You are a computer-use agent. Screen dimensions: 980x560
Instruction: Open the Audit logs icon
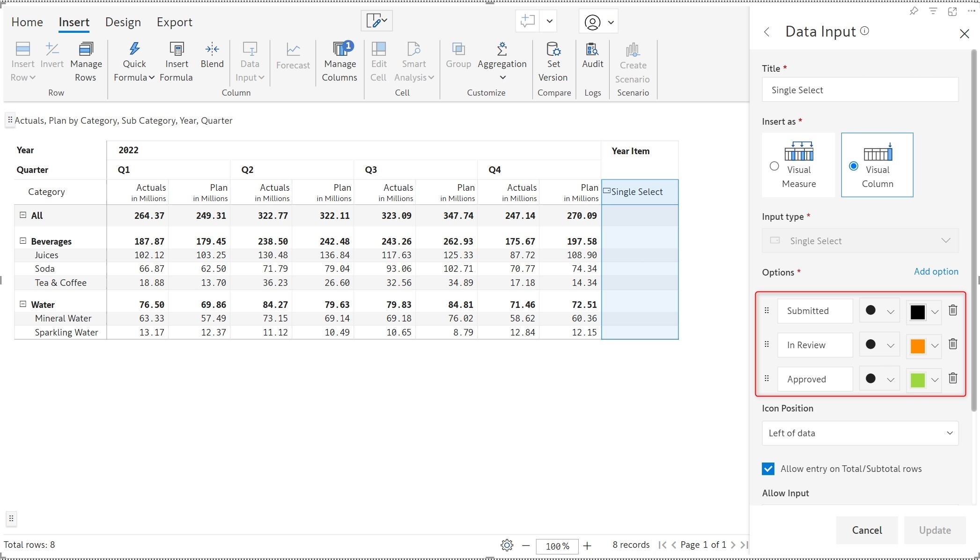click(592, 49)
